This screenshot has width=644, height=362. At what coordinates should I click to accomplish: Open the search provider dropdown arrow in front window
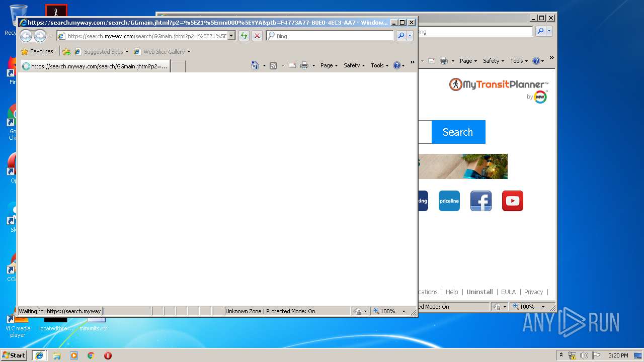coord(410,36)
